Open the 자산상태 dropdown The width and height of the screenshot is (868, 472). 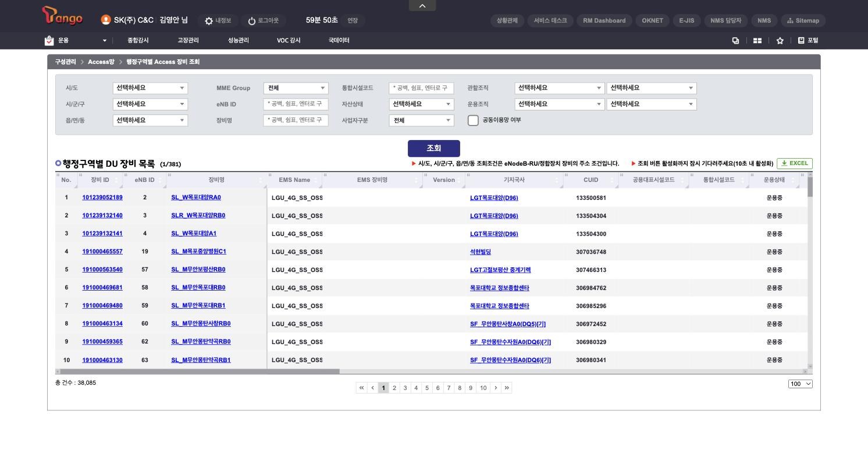pyautogui.click(x=421, y=104)
